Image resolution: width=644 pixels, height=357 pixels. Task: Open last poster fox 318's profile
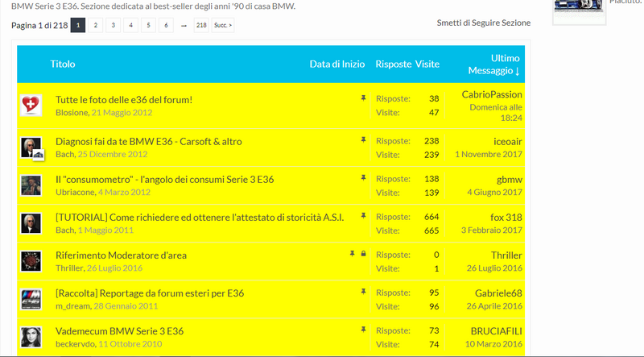point(506,217)
